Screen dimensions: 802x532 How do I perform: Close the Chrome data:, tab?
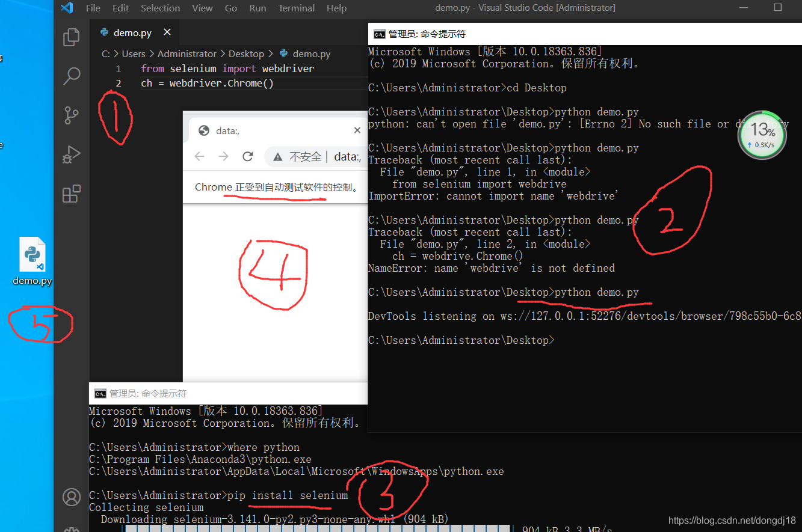(x=357, y=130)
